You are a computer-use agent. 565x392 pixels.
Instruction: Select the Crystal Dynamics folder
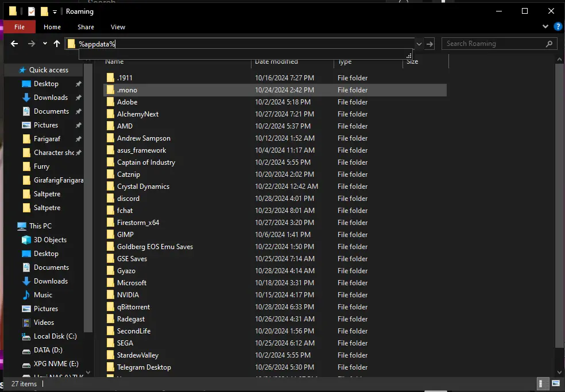[x=143, y=187]
